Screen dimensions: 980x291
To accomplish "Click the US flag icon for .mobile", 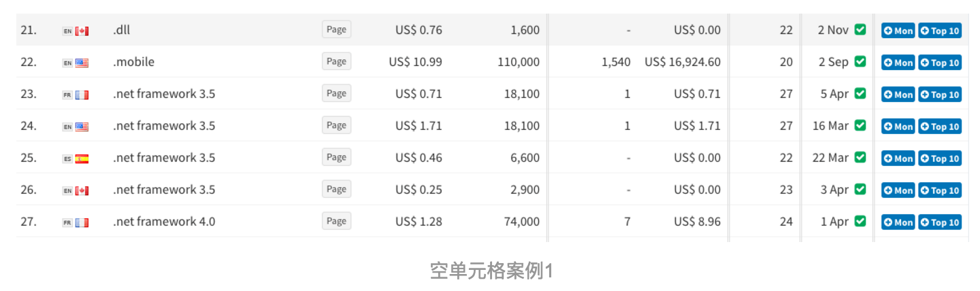I will (x=82, y=63).
